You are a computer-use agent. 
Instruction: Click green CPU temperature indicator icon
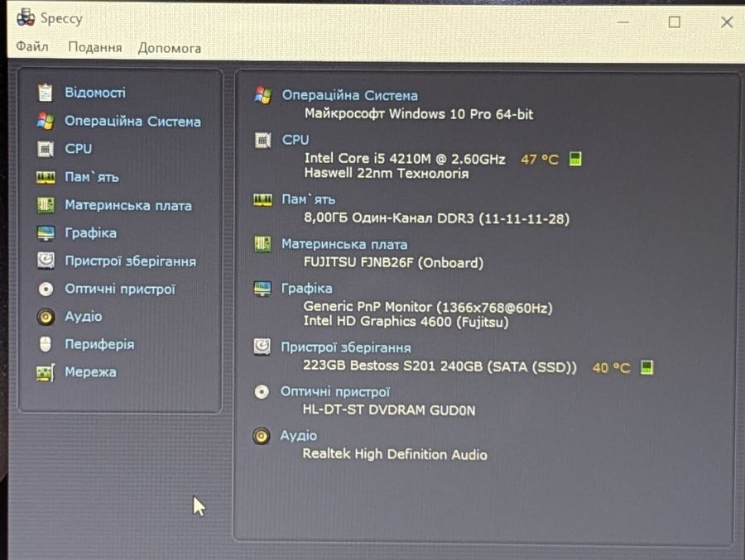[575, 159]
